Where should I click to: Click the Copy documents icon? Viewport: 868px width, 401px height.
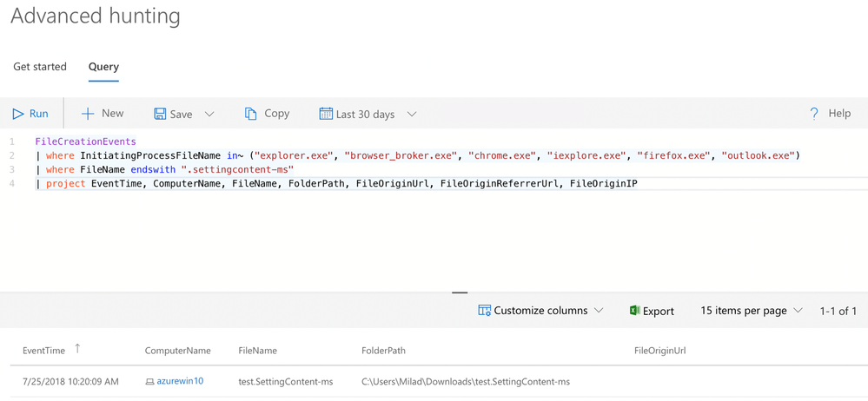251,114
